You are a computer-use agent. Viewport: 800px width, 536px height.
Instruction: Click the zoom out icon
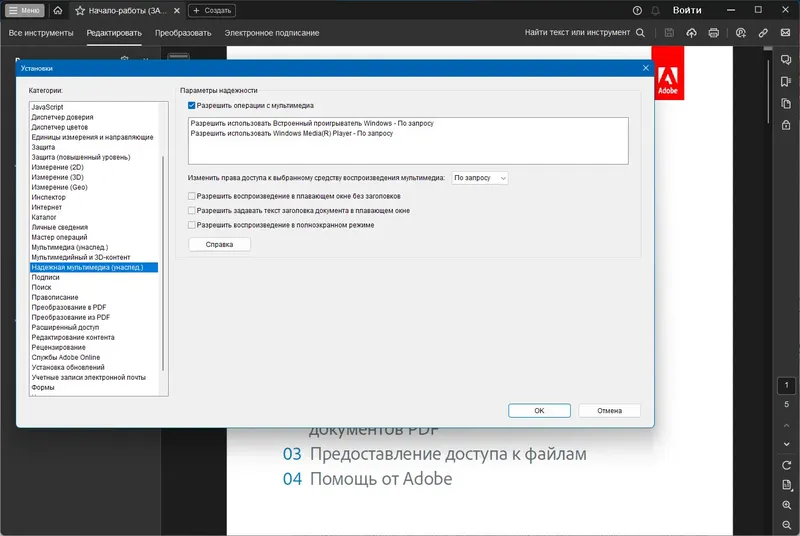[x=786, y=525]
